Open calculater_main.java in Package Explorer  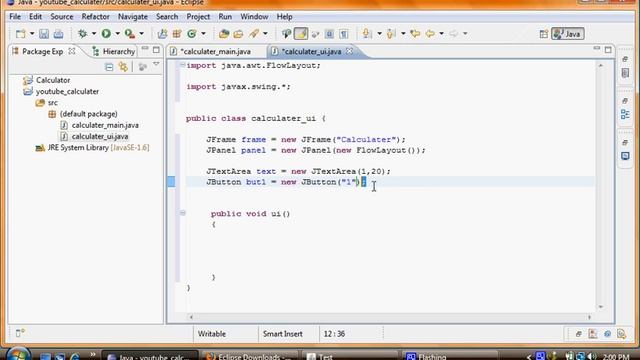105,125
